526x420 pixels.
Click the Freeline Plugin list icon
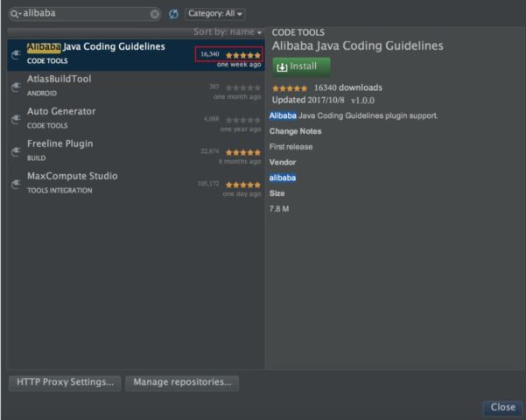pos(15,151)
